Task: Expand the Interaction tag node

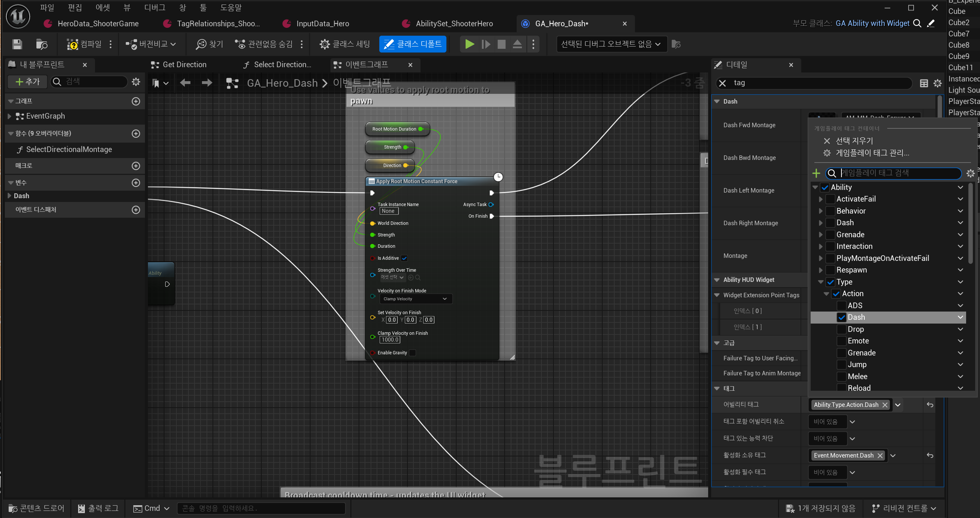Action: pyautogui.click(x=820, y=247)
